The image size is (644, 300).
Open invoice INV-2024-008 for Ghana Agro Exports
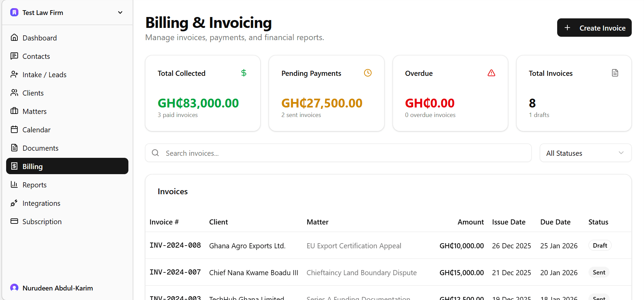[x=175, y=245]
